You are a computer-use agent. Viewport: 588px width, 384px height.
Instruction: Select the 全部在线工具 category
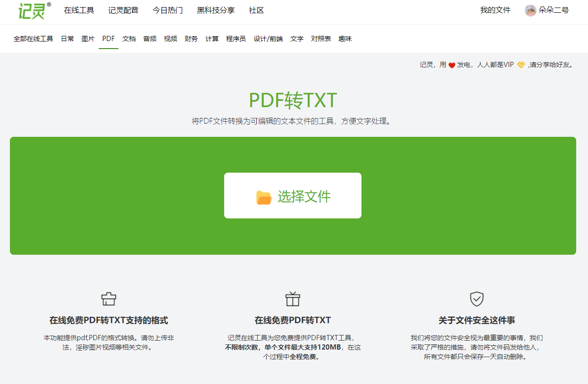[33, 39]
